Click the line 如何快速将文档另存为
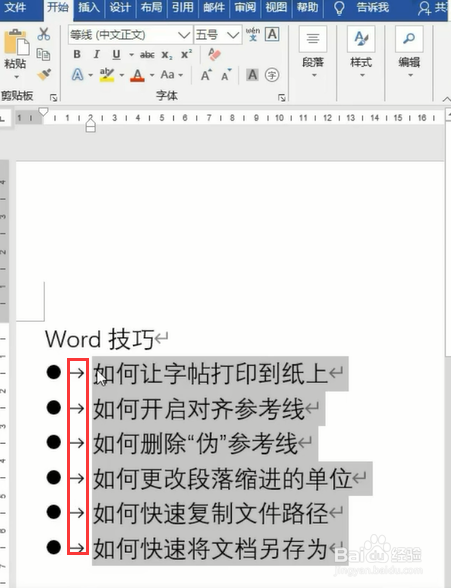451x588 pixels. click(210, 548)
